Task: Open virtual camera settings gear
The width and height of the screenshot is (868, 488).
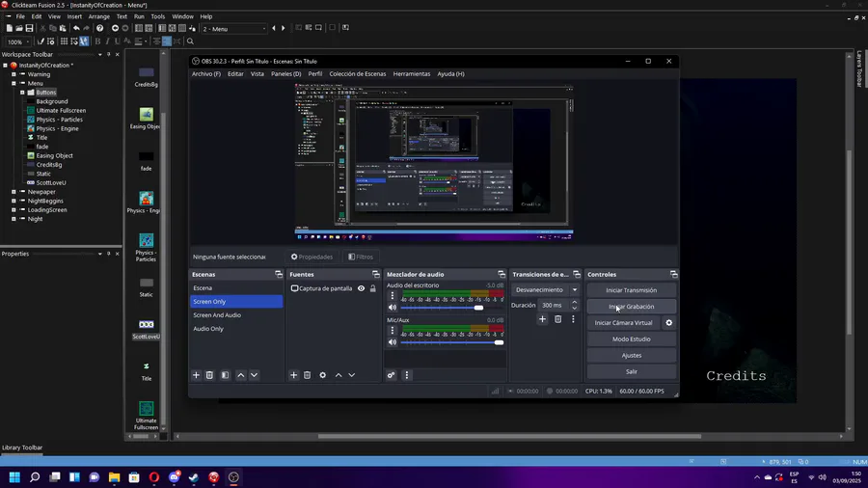Action: click(668, 322)
